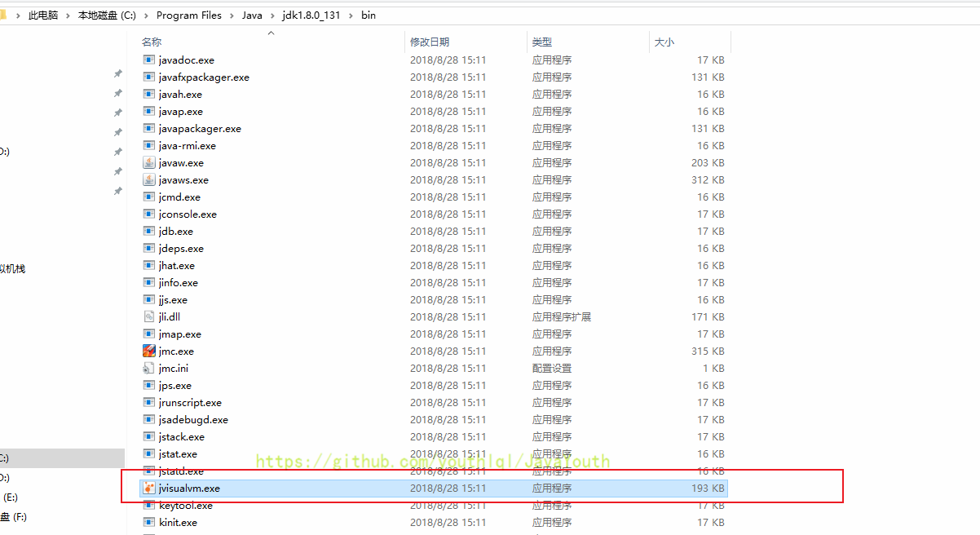The image size is (980, 535).
Task: Select the file name jstack.exe
Action: [182, 436]
